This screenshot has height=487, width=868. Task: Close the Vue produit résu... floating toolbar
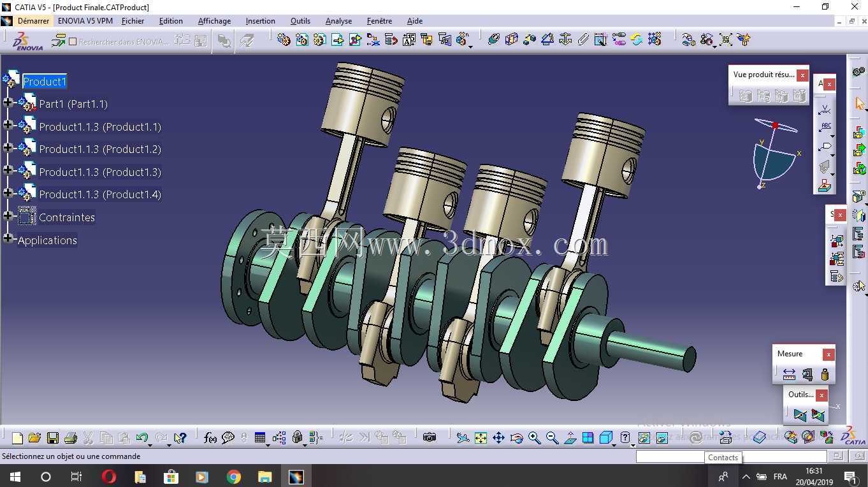tap(802, 75)
